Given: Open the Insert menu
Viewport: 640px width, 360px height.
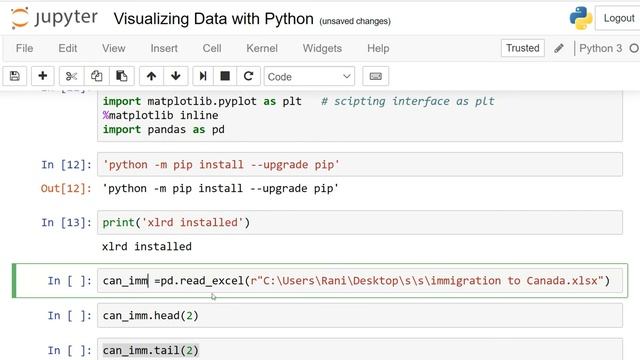Looking at the screenshot, I should pyautogui.click(x=164, y=49).
